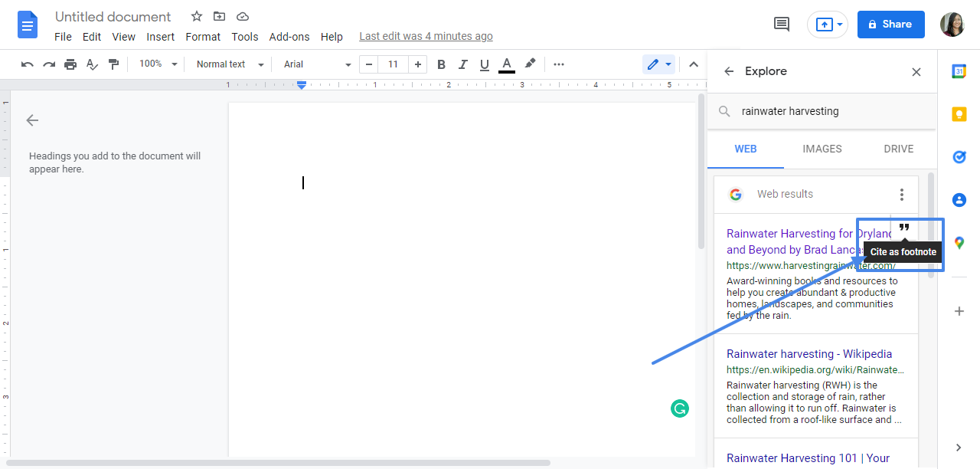Open 'Rainwater harvesting - Wikipedia' result
Image resolution: width=980 pixels, height=469 pixels.
809,354
